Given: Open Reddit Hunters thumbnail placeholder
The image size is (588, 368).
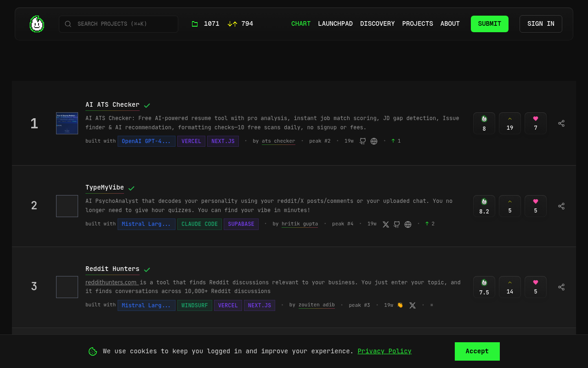Looking at the screenshot, I should [x=67, y=287].
